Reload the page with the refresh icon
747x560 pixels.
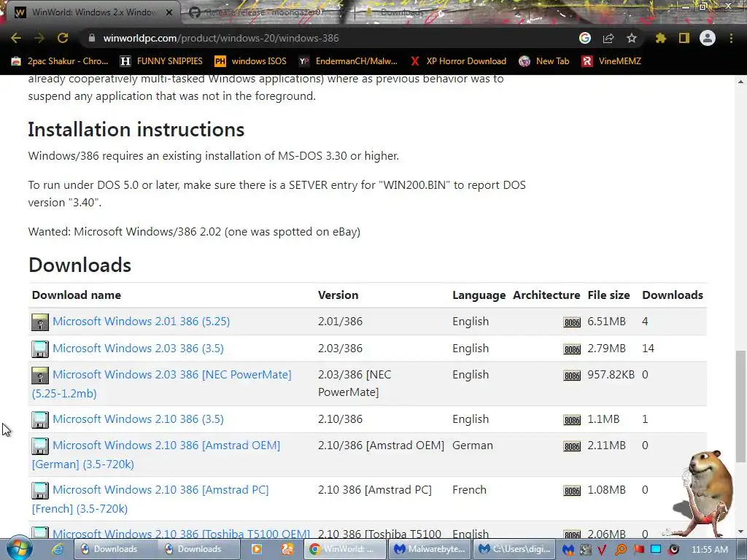point(63,38)
